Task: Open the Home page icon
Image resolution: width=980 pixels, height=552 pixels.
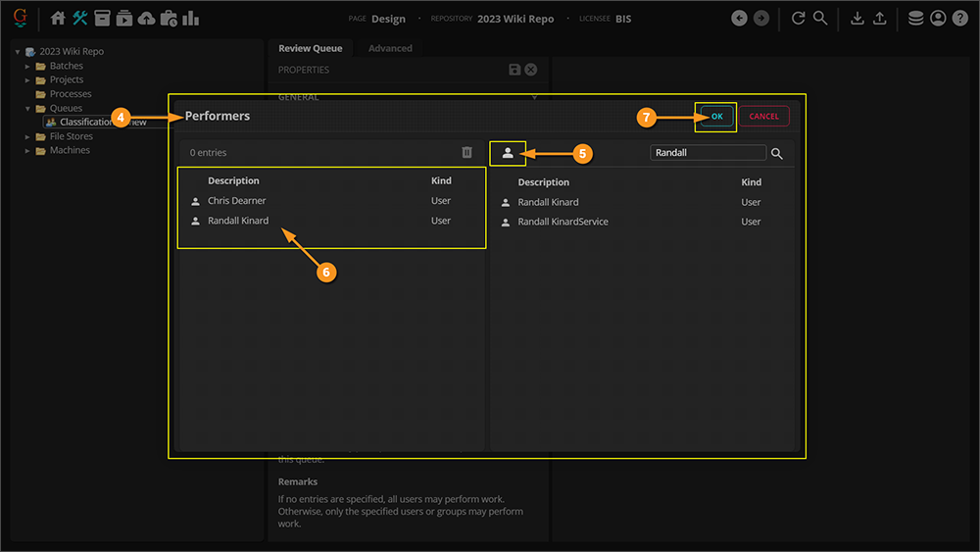Action: tap(58, 19)
